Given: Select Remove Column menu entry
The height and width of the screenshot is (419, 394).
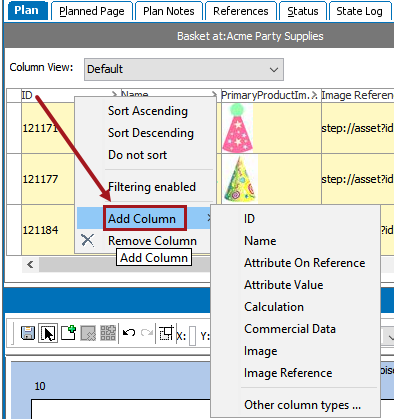Looking at the screenshot, I should (152, 241).
